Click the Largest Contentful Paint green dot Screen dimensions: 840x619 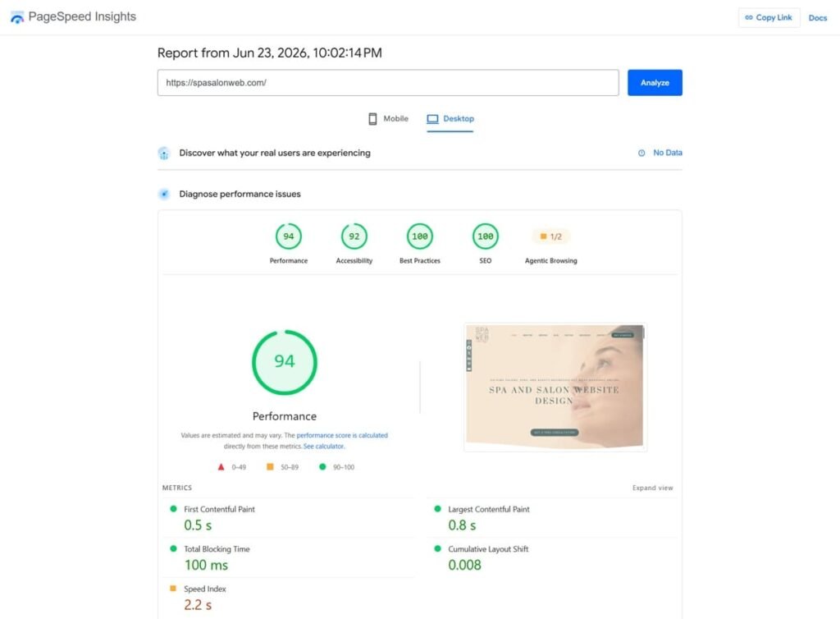point(438,509)
